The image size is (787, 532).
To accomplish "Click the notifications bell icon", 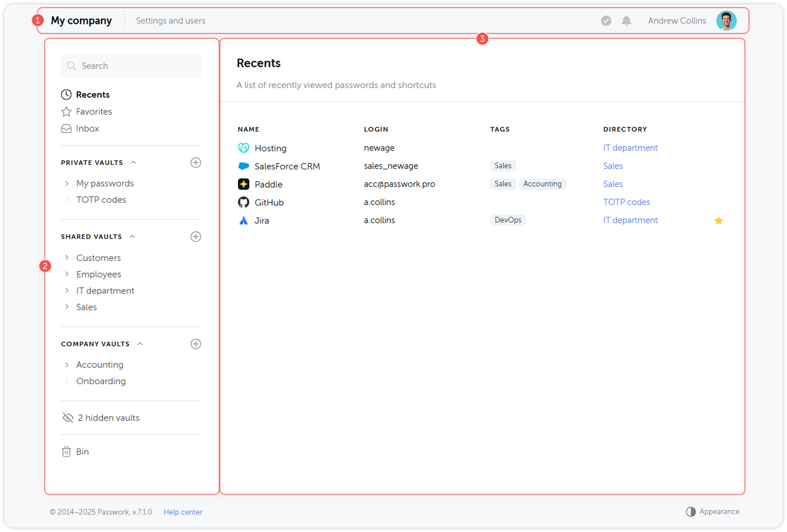I will coord(627,21).
